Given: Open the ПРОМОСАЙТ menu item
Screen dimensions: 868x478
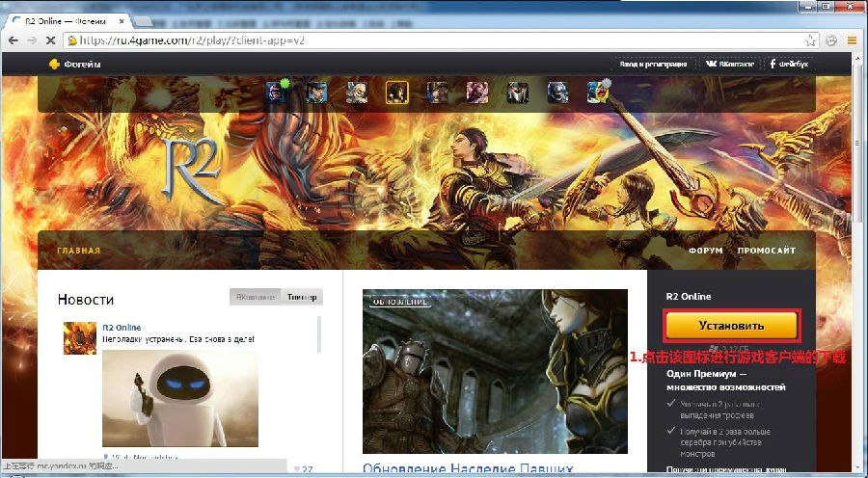Looking at the screenshot, I should [x=767, y=251].
